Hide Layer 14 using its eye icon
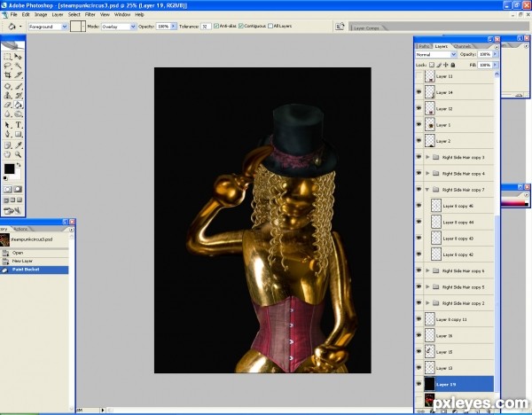 click(419, 92)
